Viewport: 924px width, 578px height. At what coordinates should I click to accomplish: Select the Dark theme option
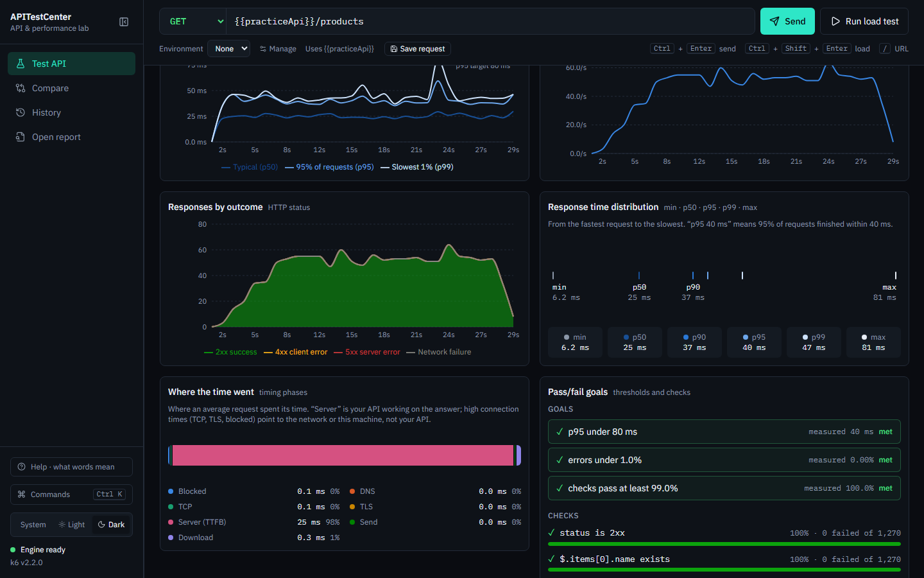(112, 525)
